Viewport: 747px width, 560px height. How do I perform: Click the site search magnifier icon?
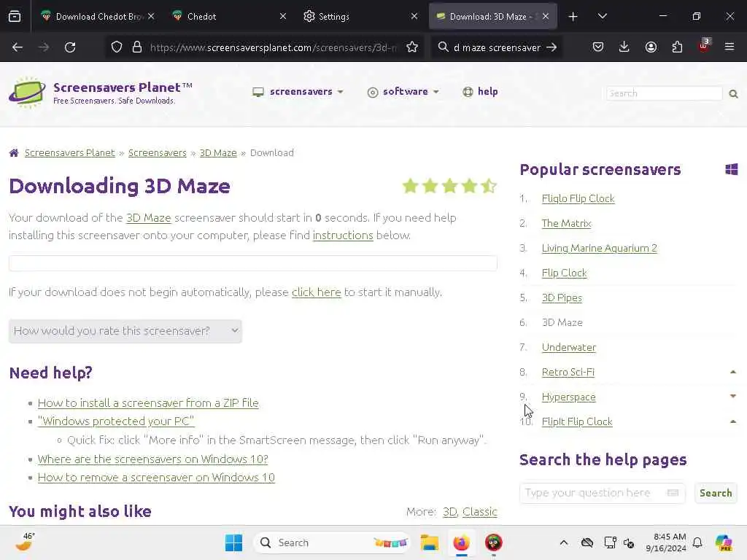click(x=734, y=94)
